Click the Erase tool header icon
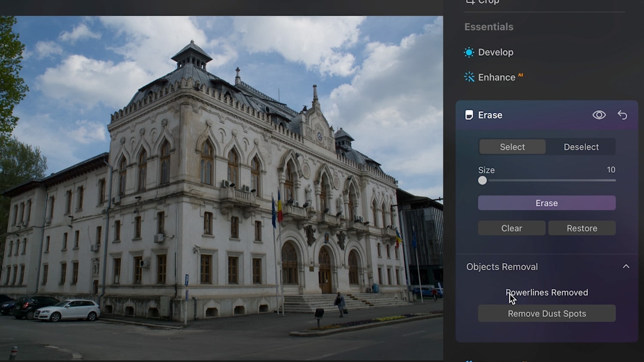644x362 pixels. point(469,115)
